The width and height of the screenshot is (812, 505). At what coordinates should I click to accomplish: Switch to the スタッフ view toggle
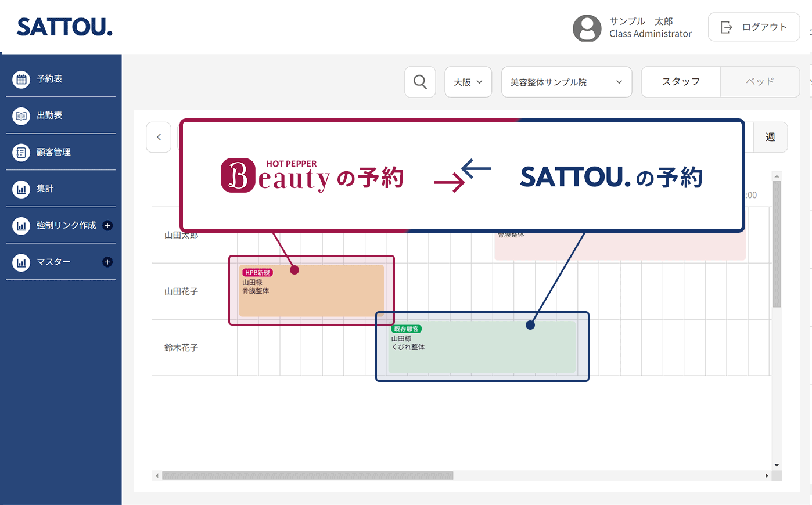[x=681, y=82]
